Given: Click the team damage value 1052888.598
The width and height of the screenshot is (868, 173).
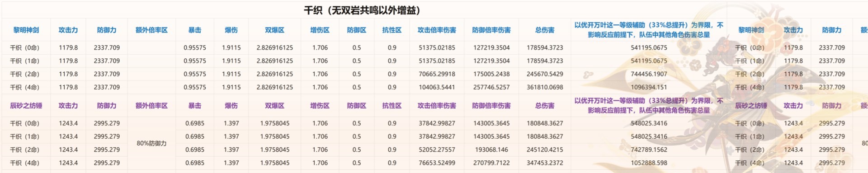Looking at the screenshot, I should 649,163.
